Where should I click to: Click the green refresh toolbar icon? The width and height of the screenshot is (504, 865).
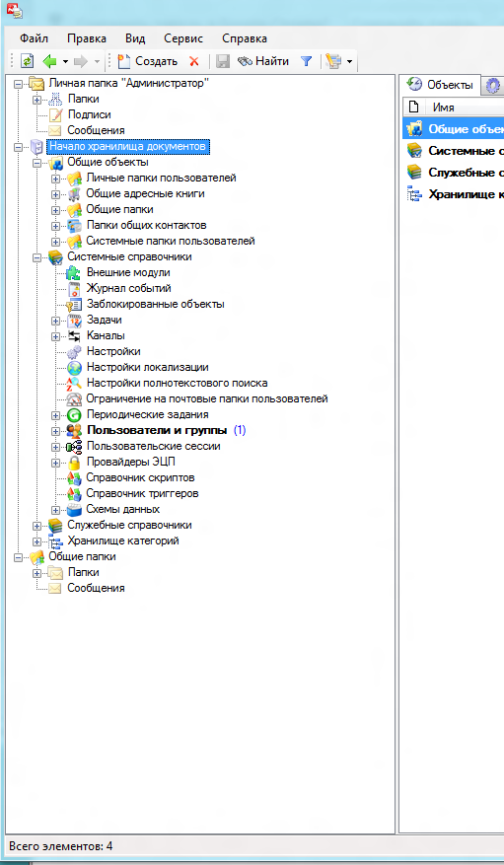click(x=27, y=61)
